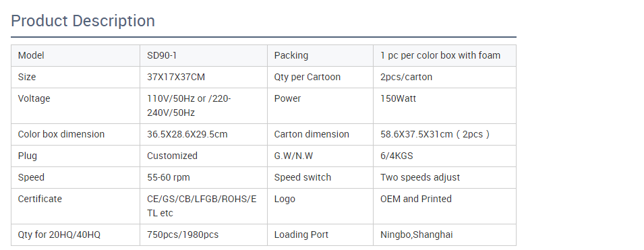
Task: Select the SD90-1 model value cell
Action: point(203,55)
